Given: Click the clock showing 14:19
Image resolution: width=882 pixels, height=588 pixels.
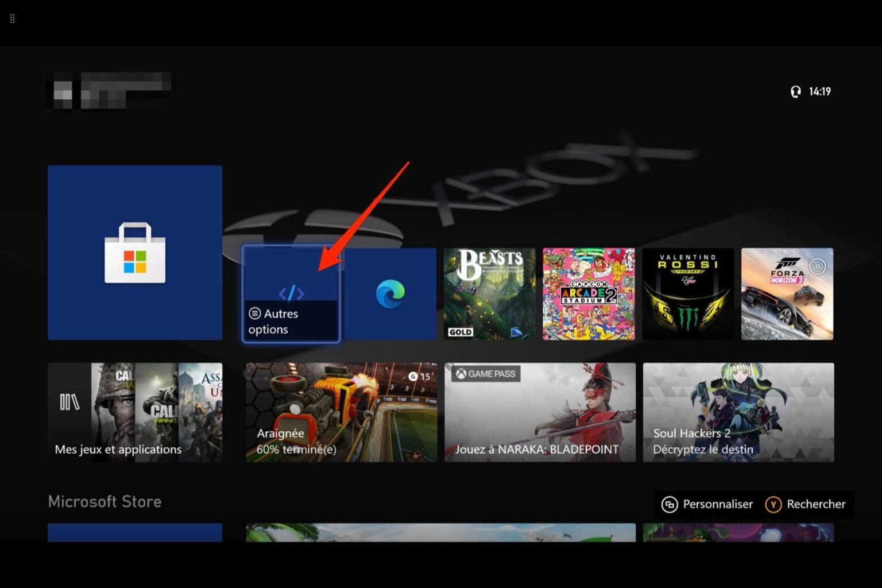Looking at the screenshot, I should (x=820, y=92).
